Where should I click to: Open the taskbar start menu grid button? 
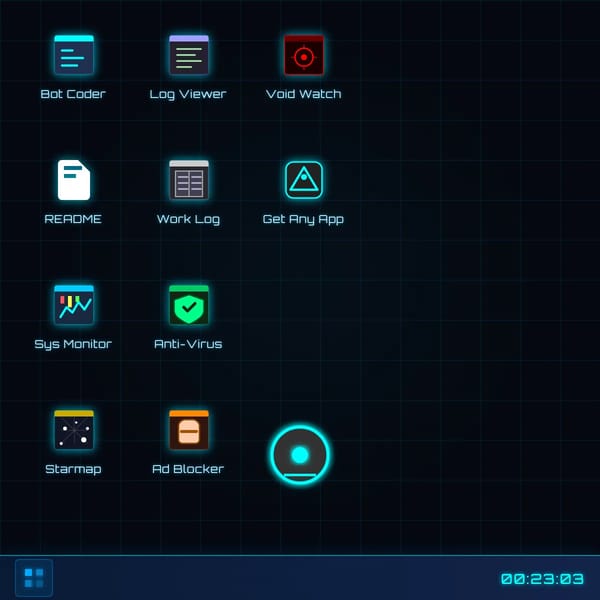34,578
